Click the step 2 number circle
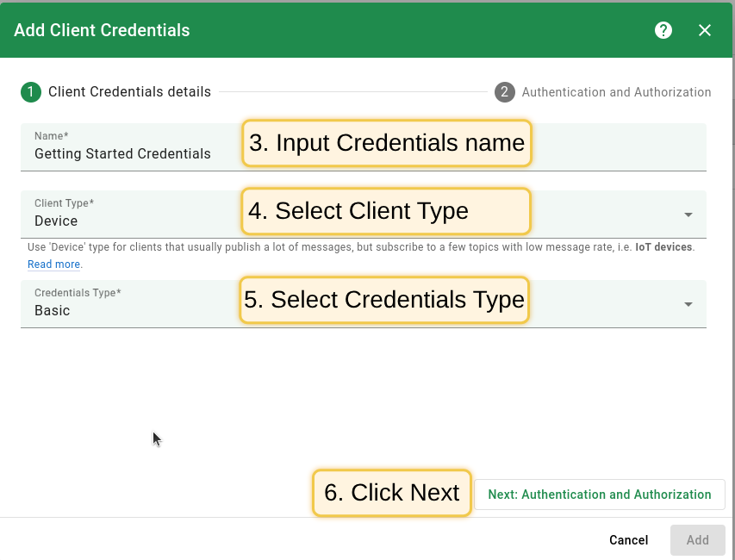735x560 pixels. [505, 92]
